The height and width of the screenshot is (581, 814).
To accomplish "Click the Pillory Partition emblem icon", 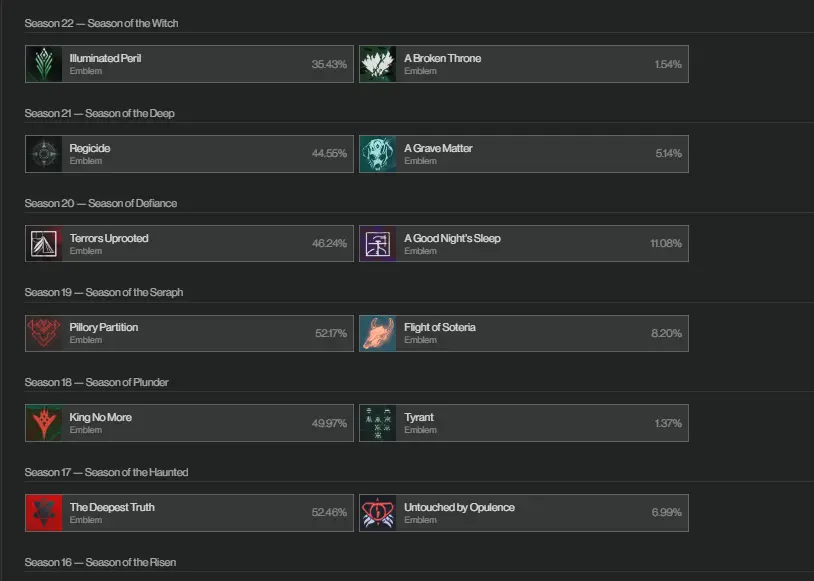I will coord(44,333).
